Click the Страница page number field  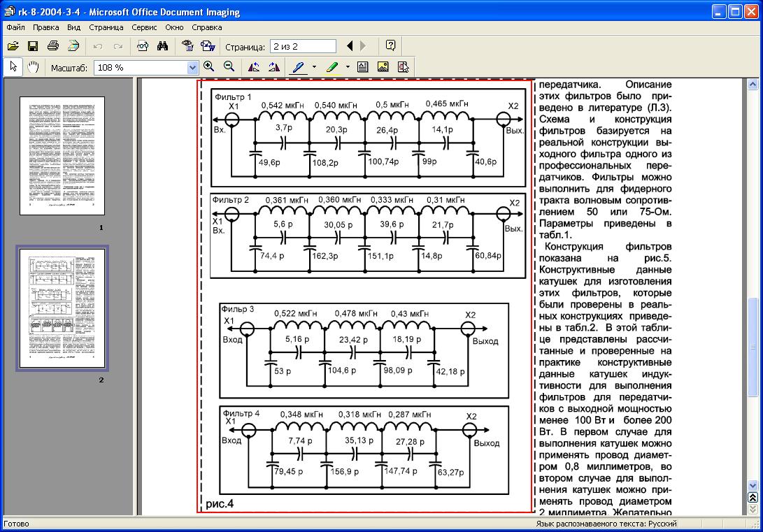[303, 47]
